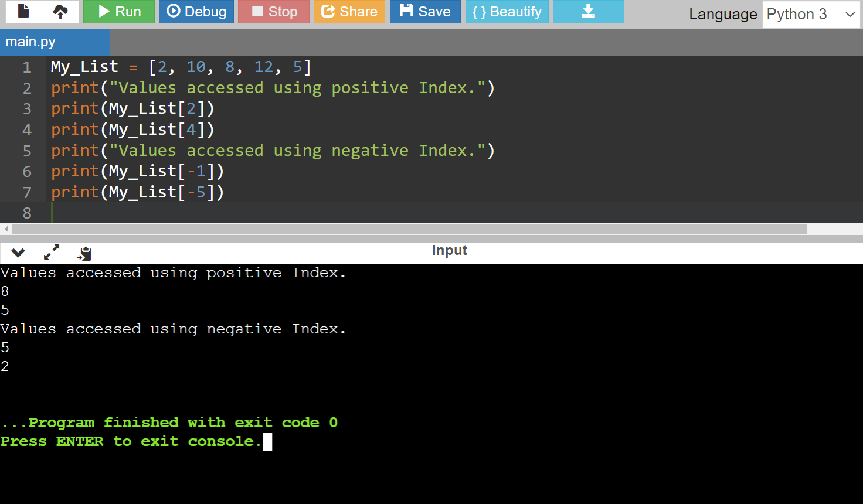Copy console output with the clipboard icon
Image resolution: width=863 pixels, height=504 pixels.
click(85, 253)
